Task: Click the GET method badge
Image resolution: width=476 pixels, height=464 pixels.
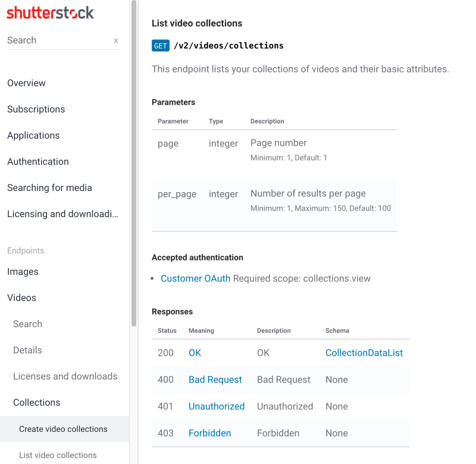Action: 160,45
